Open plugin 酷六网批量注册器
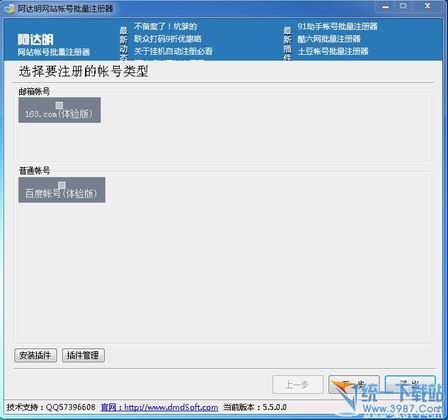Image resolution: width=448 pixels, height=420 pixels. click(329, 39)
